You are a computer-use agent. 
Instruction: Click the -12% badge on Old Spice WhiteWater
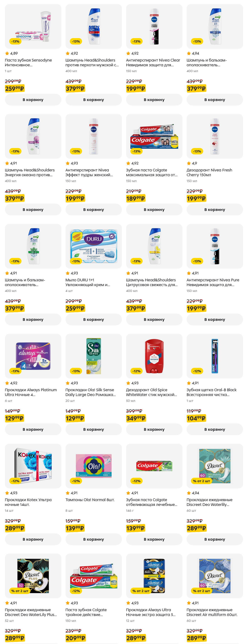coord(136,371)
